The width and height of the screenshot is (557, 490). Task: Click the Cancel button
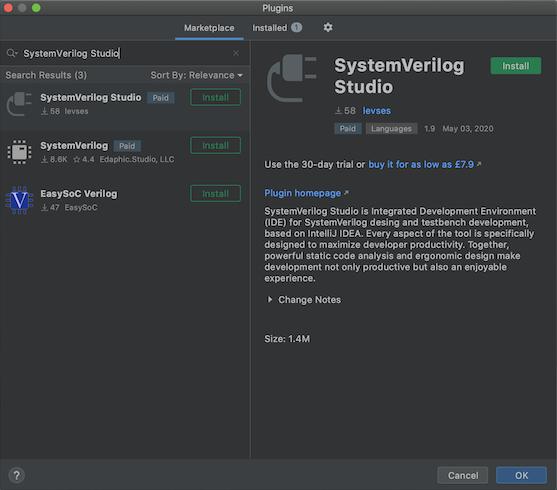tap(463, 475)
